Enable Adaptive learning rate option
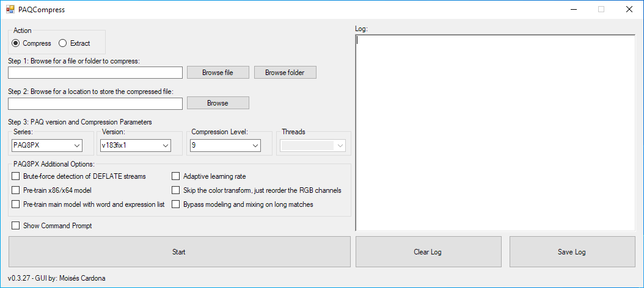644x288 pixels. (176, 176)
